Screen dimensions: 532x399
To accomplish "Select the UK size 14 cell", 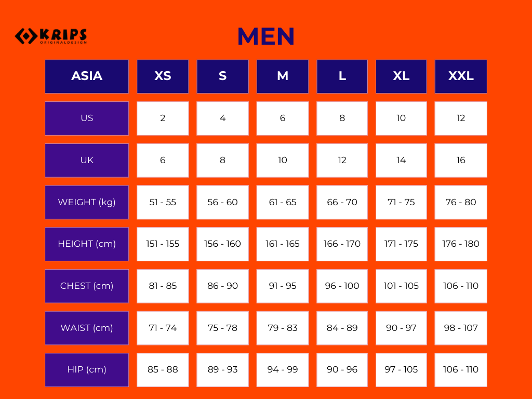I will (x=401, y=160).
